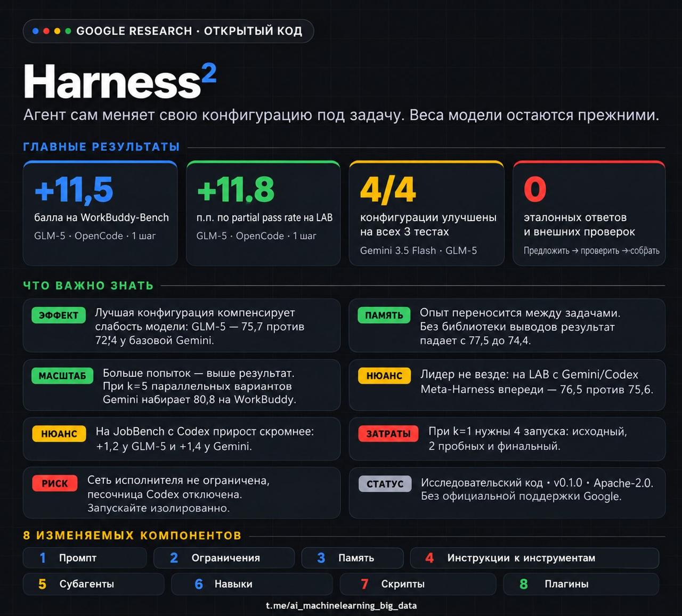Select component chip "7 Скрипты"
This screenshot has height=616, width=682.
coord(418,584)
